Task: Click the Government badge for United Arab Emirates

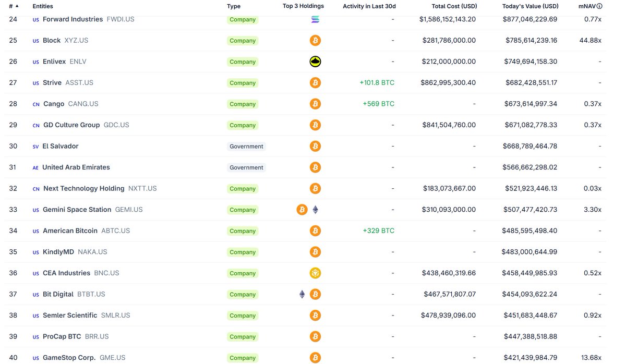Action: [246, 167]
